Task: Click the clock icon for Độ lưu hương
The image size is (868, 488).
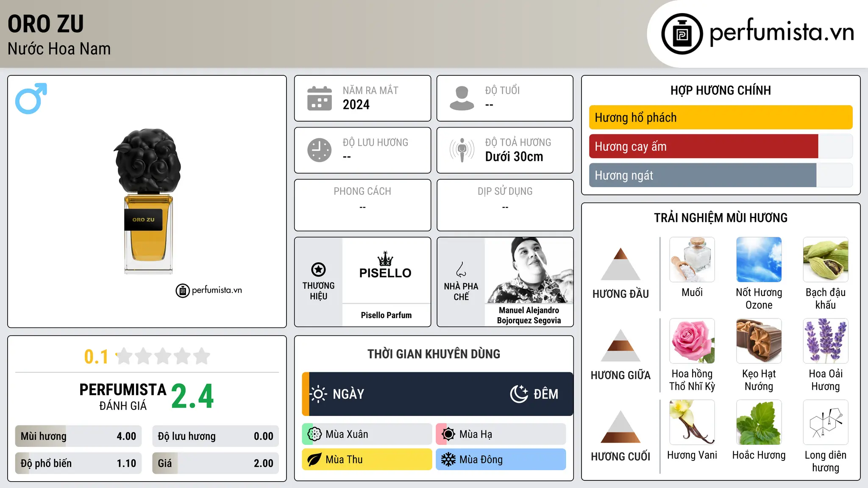Action: (320, 150)
